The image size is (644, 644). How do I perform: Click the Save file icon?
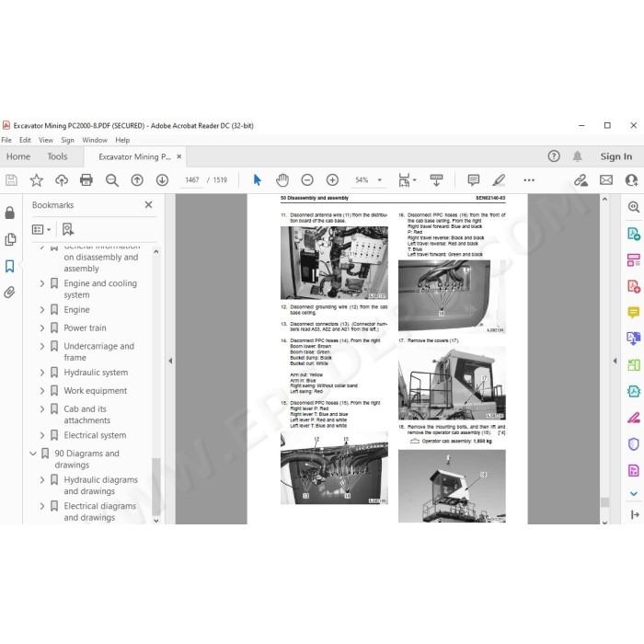(x=11, y=180)
